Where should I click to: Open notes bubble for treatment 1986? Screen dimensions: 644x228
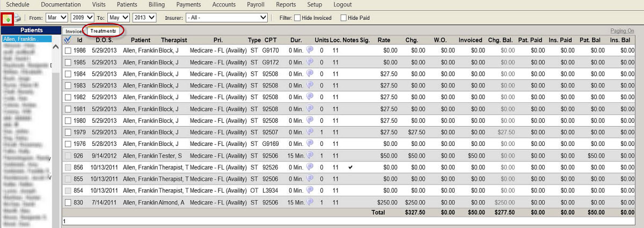[310, 50]
